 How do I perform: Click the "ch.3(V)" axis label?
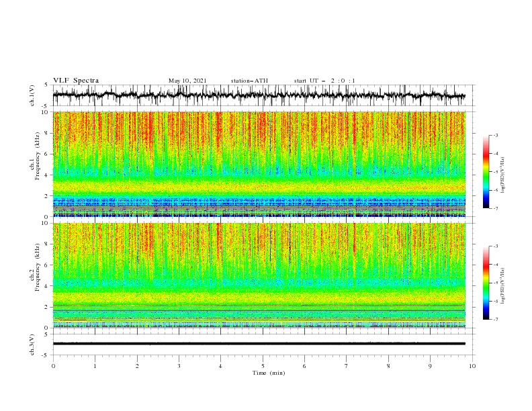[32, 345]
